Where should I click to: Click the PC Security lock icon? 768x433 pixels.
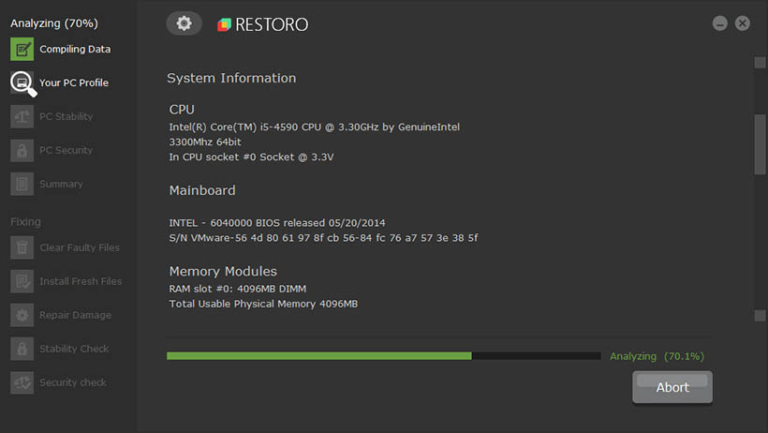pyautogui.click(x=22, y=151)
